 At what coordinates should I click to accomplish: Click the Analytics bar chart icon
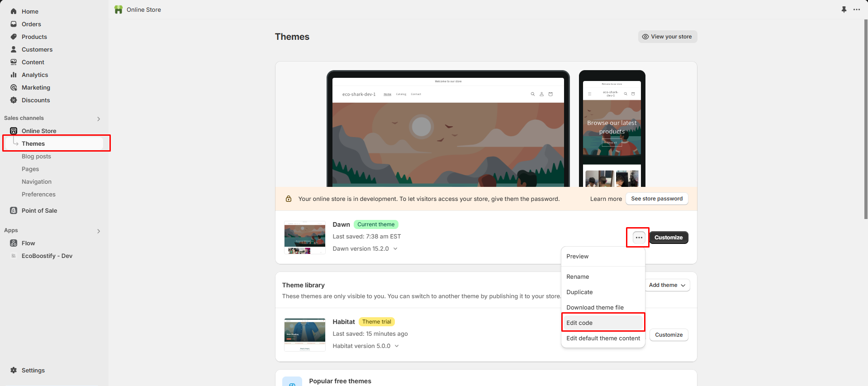[x=14, y=75]
